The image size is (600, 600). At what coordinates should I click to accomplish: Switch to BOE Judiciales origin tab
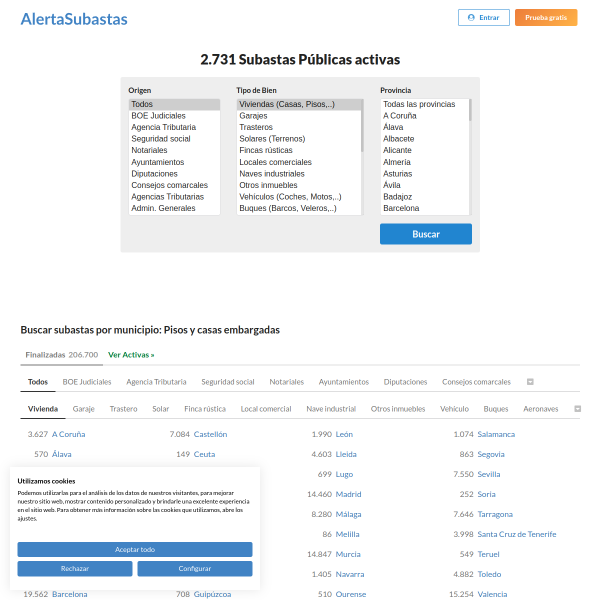(87, 382)
